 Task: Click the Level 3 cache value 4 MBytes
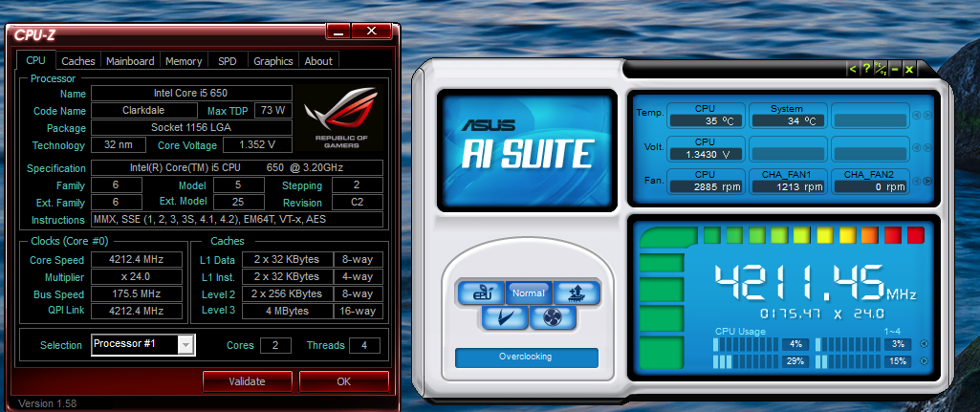(287, 311)
